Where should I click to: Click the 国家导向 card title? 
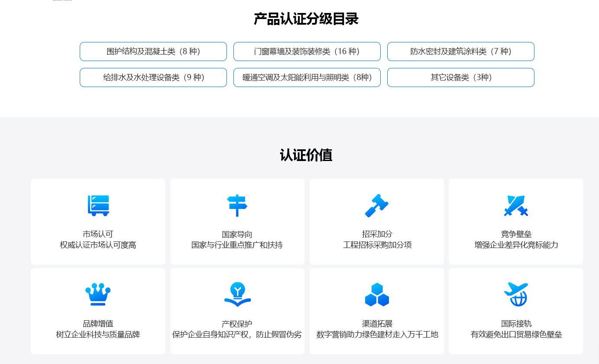coord(237,234)
